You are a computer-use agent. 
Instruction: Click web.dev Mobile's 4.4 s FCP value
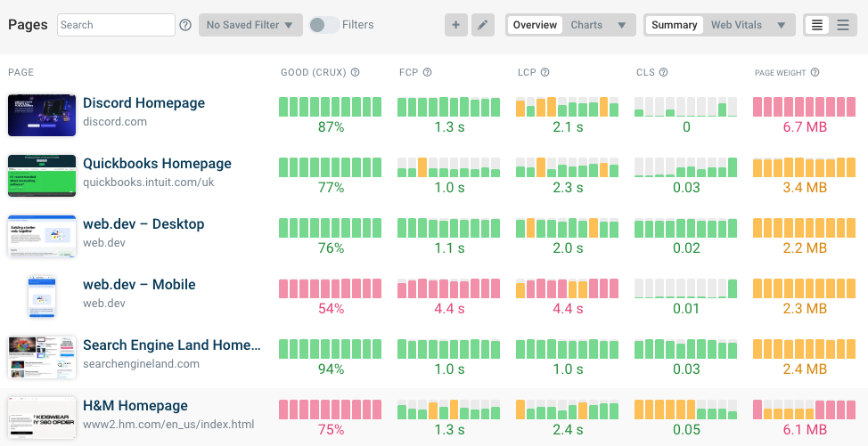point(449,308)
